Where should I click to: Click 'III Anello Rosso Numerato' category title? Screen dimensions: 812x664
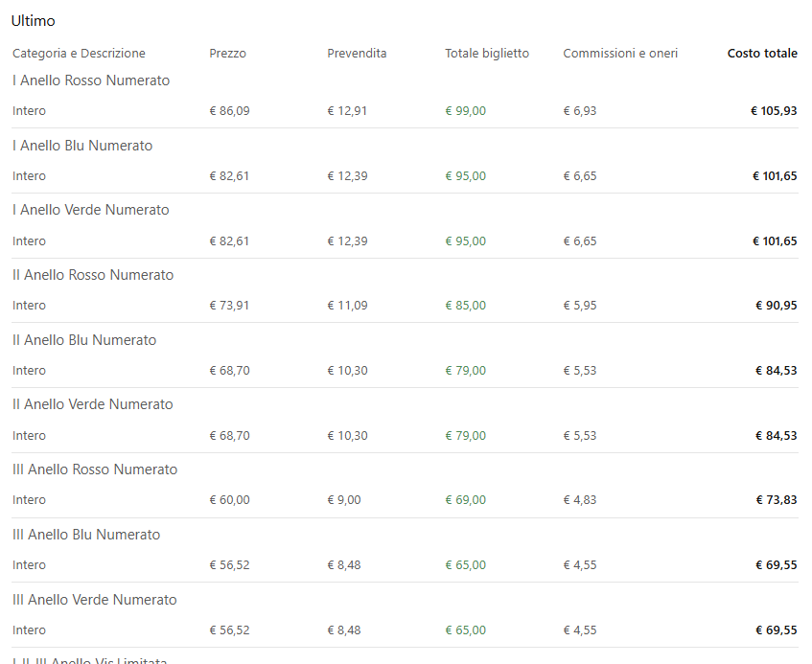click(x=95, y=469)
